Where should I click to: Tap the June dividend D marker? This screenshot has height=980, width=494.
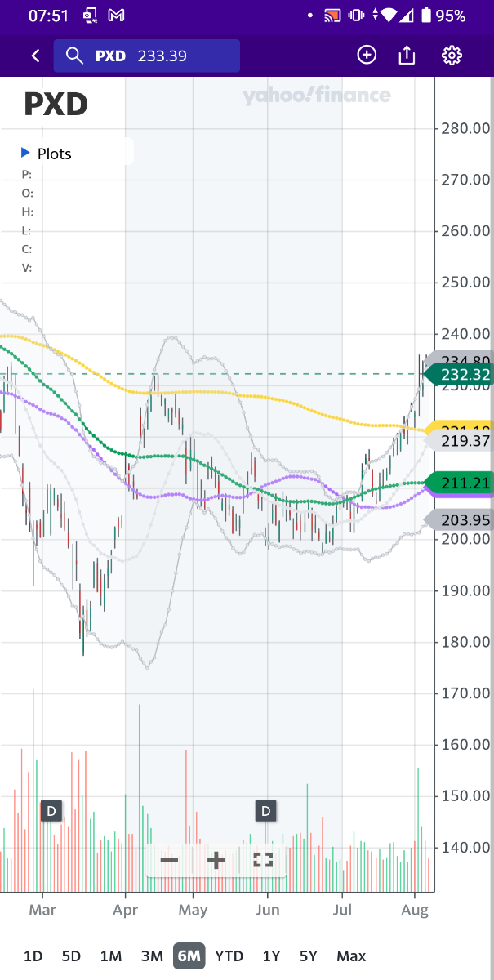point(265,811)
